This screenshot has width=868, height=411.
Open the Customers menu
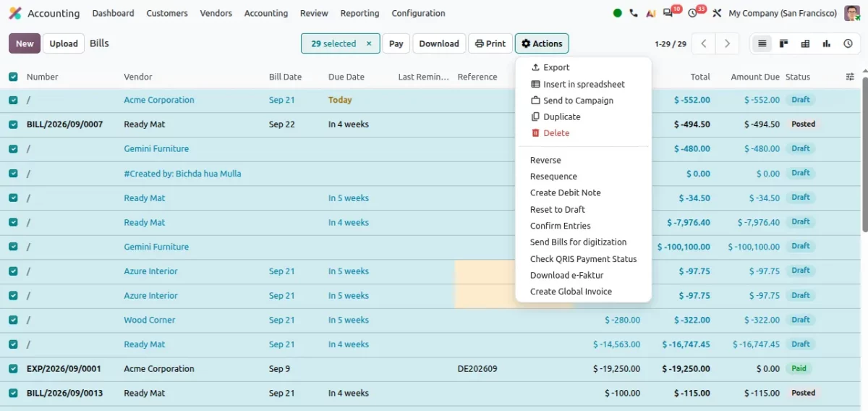tap(167, 13)
